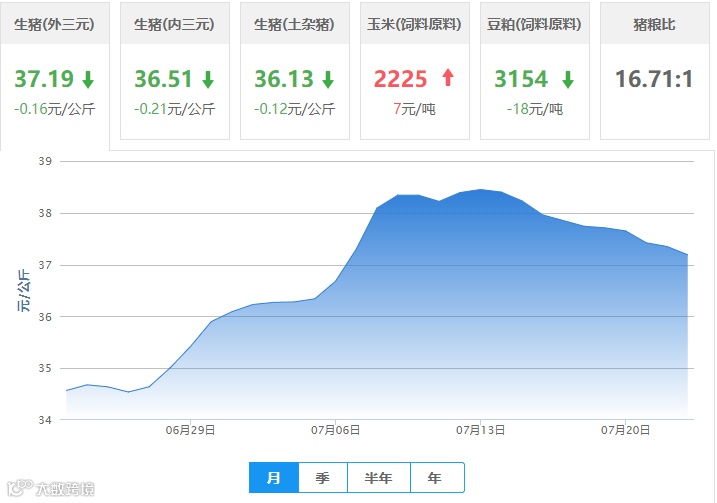Click the 34 y-axis label
The height and width of the screenshot is (503, 717).
coord(45,420)
